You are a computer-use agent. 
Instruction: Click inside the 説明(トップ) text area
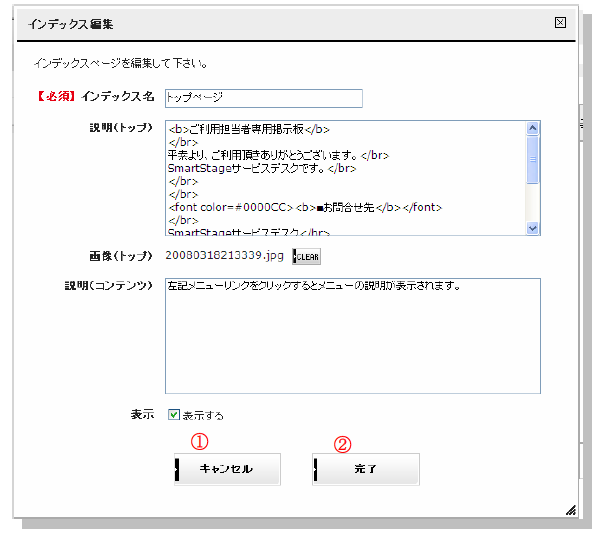[x=346, y=178]
